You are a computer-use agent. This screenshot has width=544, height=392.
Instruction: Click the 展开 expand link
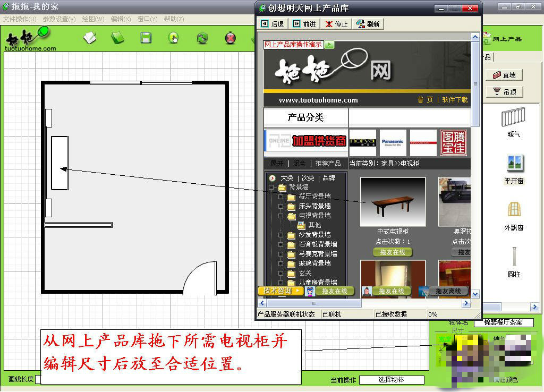tap(277, 164)
